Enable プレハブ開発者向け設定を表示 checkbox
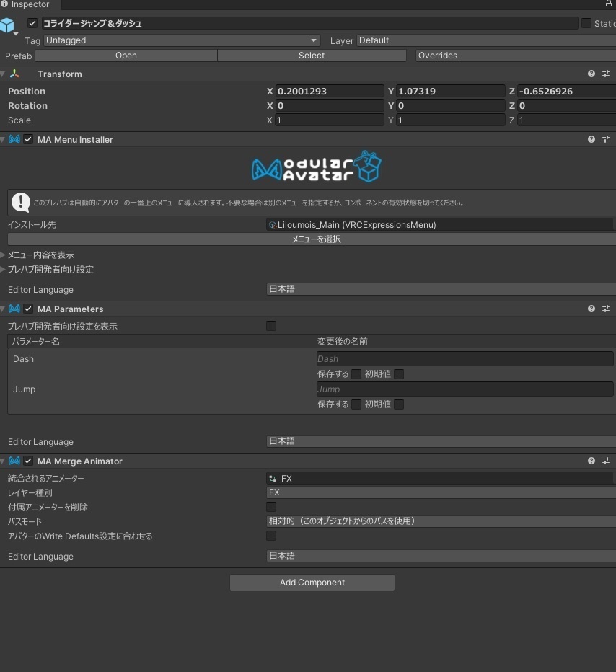 (271, 326)
